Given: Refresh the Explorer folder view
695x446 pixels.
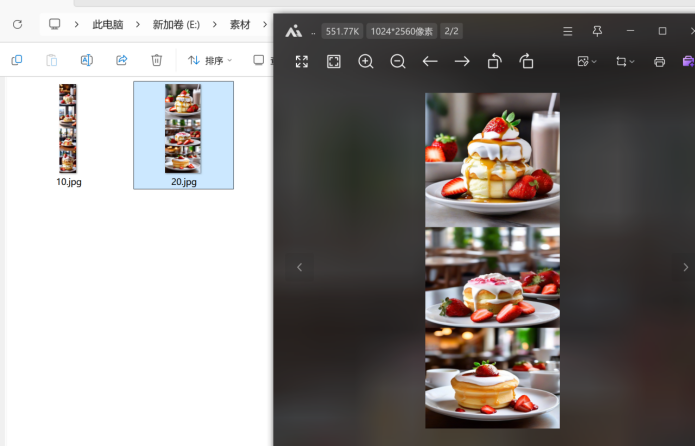Looking at the screenshot, I should click(17, 24).
